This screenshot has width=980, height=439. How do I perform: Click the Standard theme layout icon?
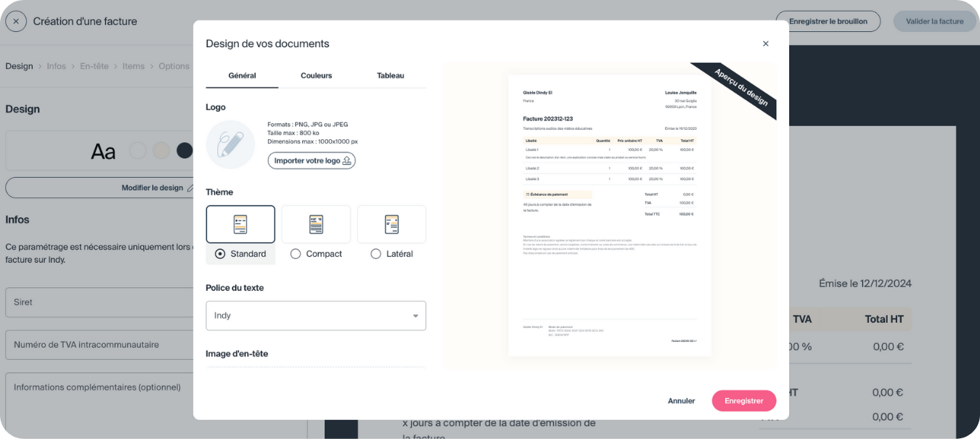click(240, 224)
